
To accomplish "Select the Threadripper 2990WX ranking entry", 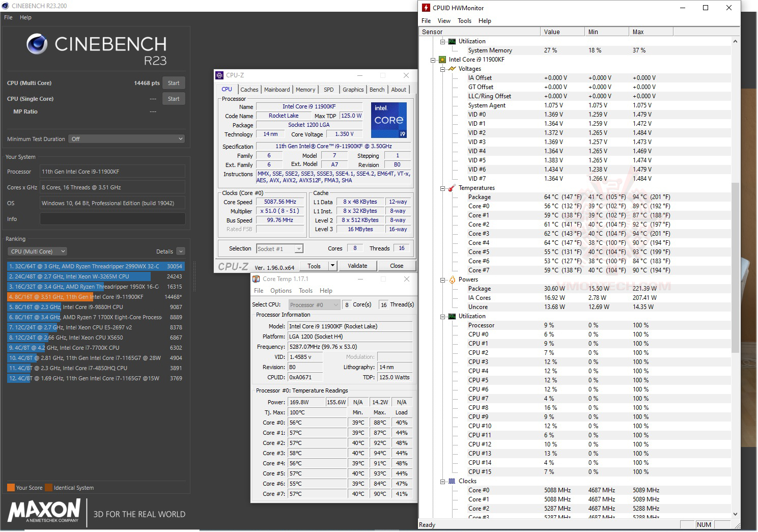I will [95, 266].
